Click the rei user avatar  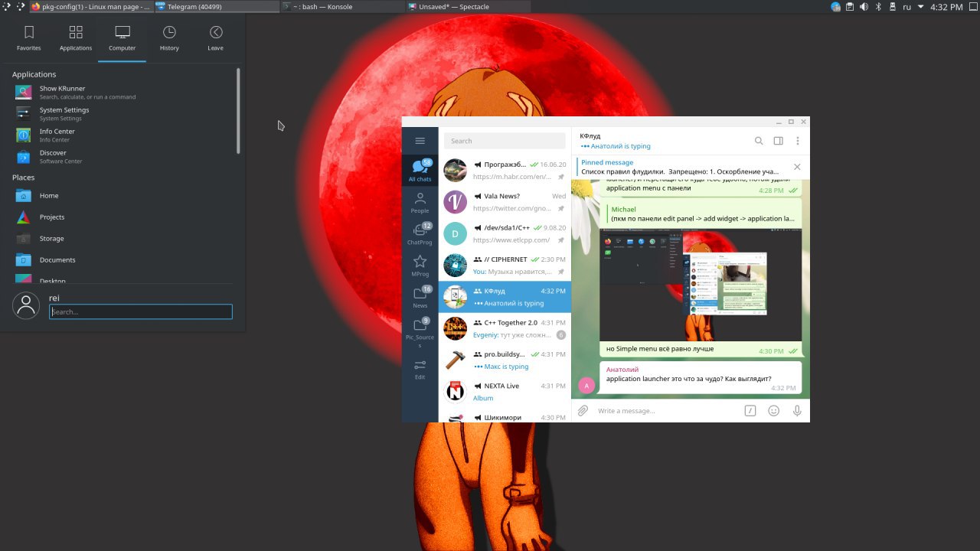point(26,305)
